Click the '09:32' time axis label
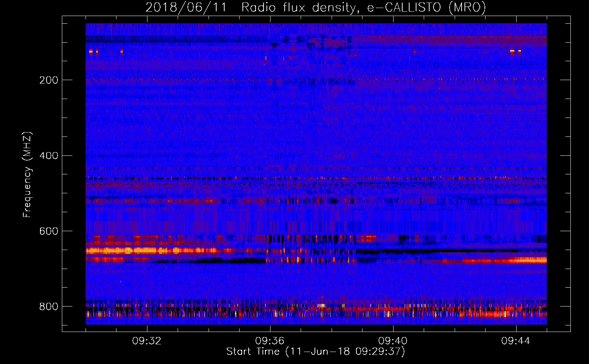The height and width of the screenshot is (364, 589). click(147, 341)
